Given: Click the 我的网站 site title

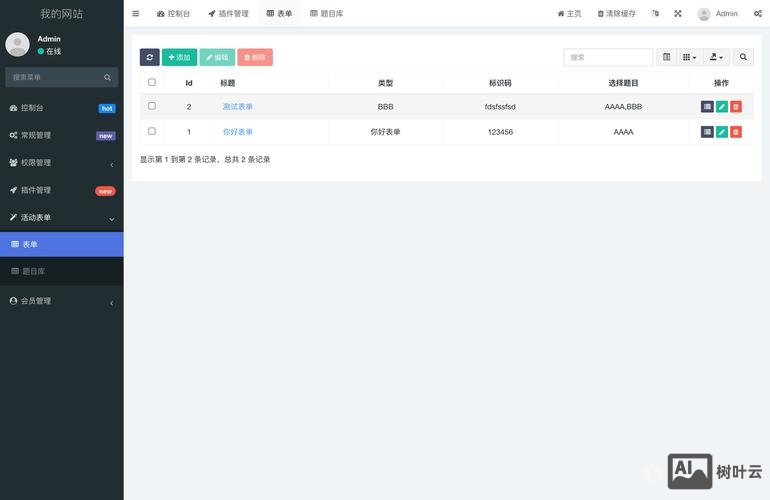Looking at the screenshot, I should click(x=61, y=14).
